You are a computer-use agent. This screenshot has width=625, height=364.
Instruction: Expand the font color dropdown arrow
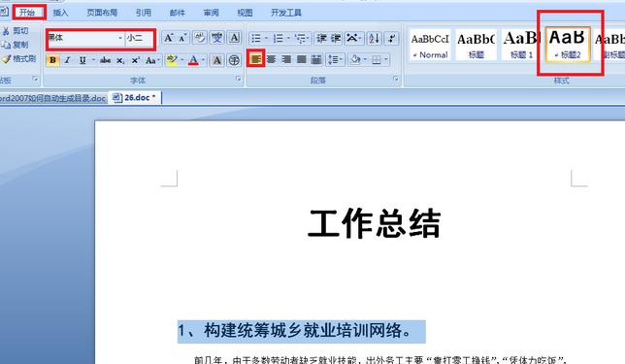[203, 60]
